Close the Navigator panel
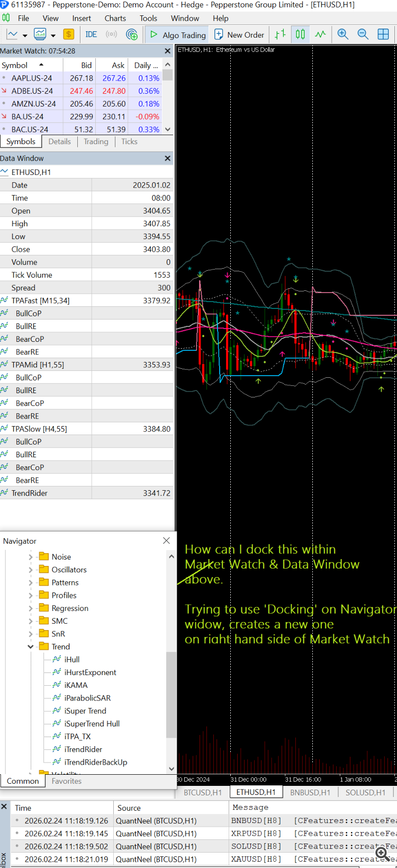Image resolution: width=397 pixels, height=868 pixels. point(166,541)
